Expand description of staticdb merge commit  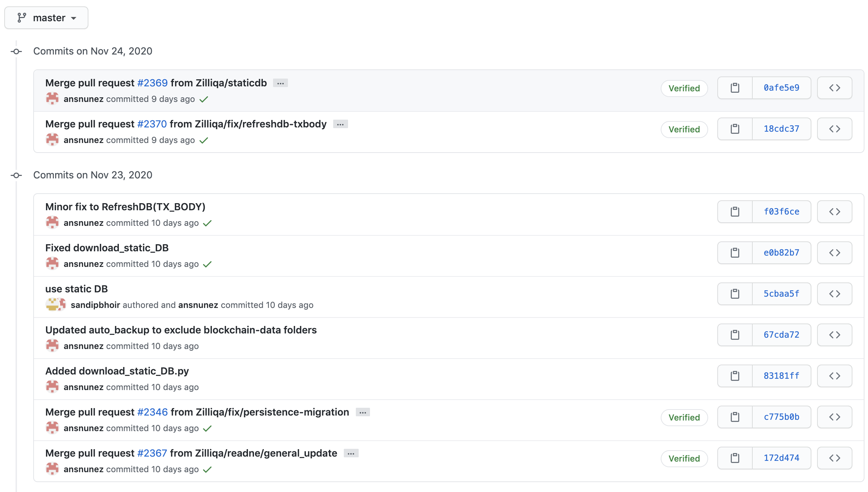(280, 83)
